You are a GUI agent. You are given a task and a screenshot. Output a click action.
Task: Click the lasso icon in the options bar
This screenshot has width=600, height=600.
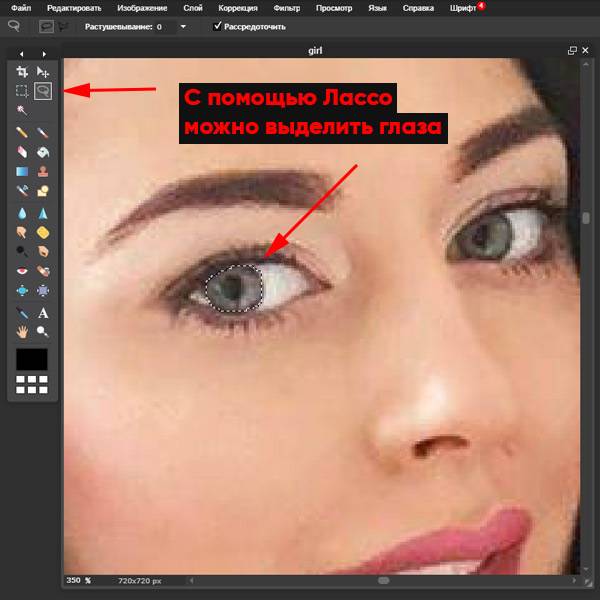[x=14, y=26]
